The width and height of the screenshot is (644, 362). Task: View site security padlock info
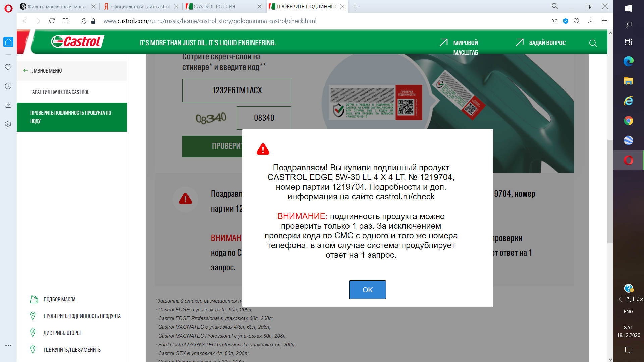click(93, 21)
